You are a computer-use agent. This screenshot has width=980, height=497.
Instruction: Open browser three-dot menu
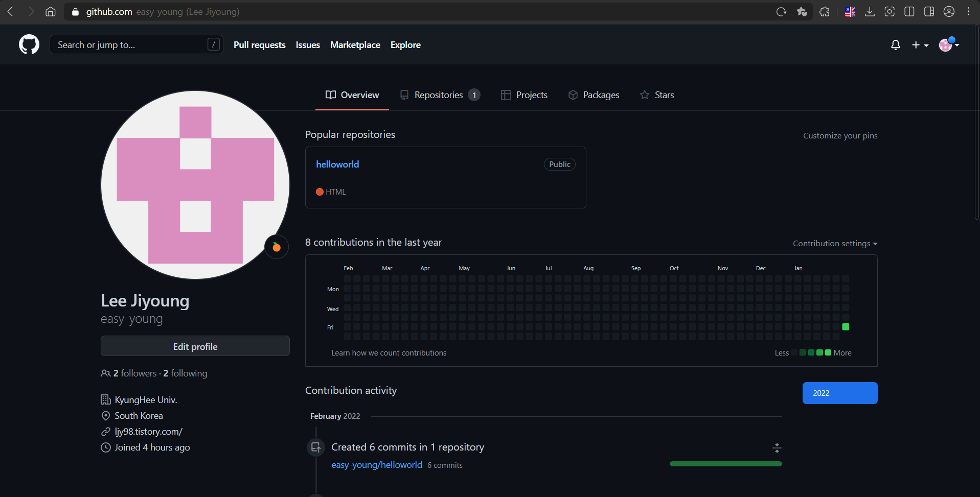click(968, 12)
